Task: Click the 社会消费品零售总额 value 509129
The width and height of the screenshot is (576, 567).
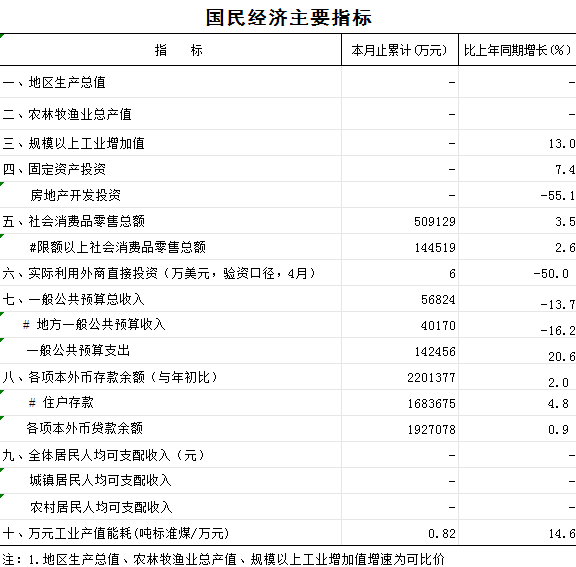Action: pos(435,221)
